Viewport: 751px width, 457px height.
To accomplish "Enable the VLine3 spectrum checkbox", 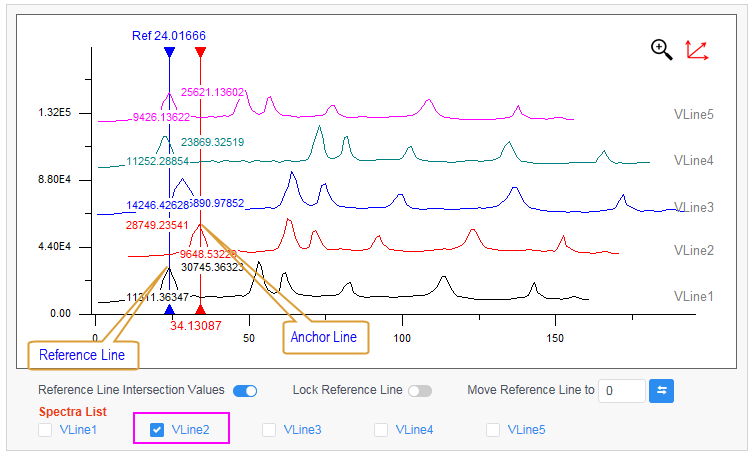I will click(269, 430).
